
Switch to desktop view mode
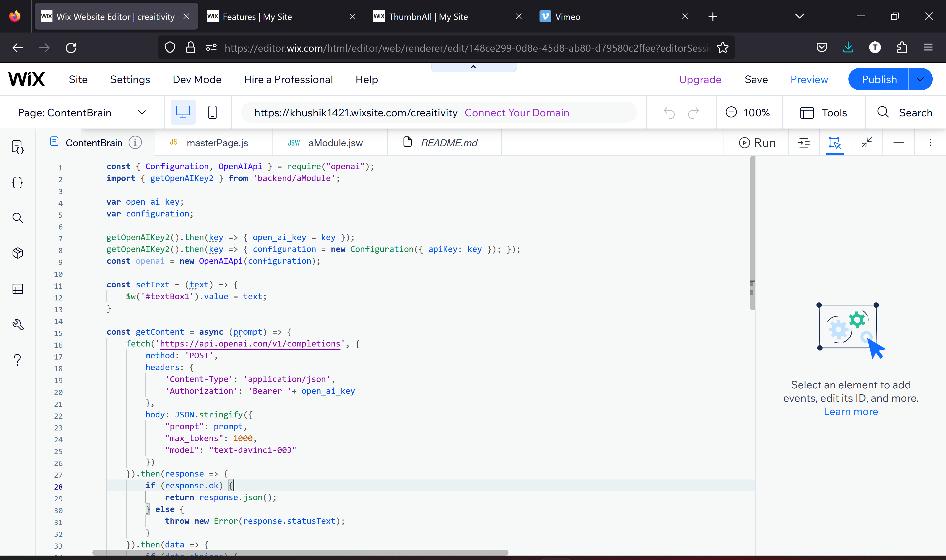183,113
